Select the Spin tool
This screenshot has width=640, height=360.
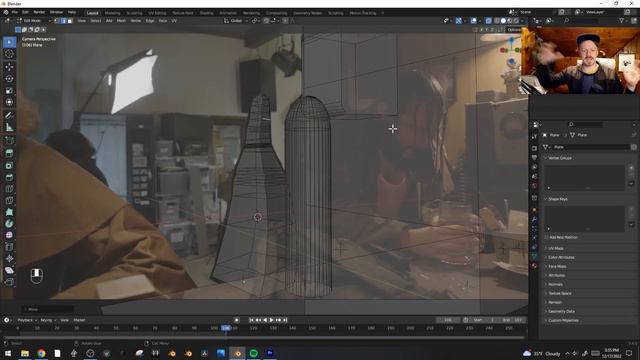click(9, 224)
